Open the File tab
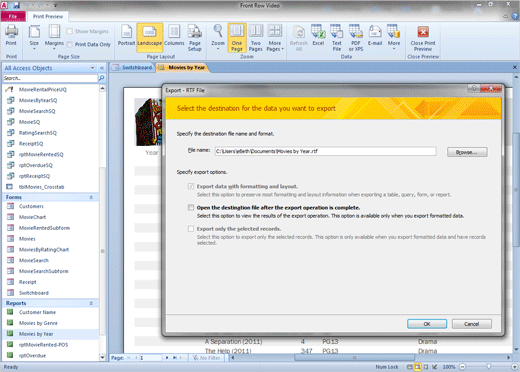The height and width of the screenshot is (372, 520). (13, 16)
